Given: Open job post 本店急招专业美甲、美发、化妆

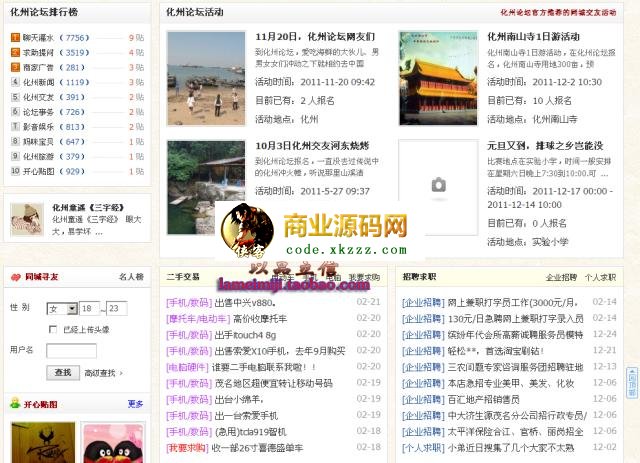Looking at the screenshot, I should click(511, 383).
